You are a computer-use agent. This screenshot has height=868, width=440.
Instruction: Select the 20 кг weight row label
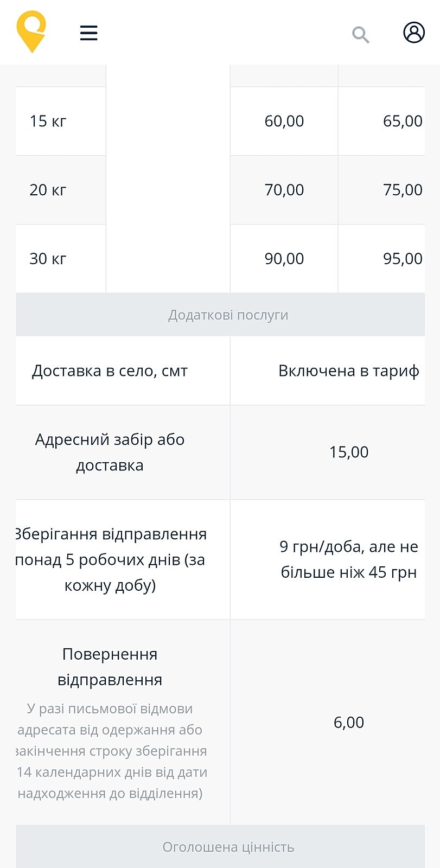pyautogui.click(x=48, y=190)
